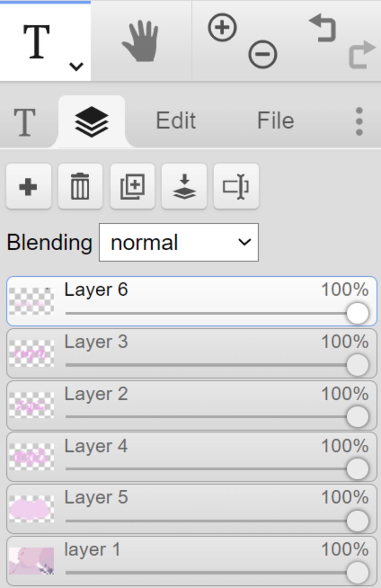
Task: Rename the selected layer
Action: (x=236, y=186)
